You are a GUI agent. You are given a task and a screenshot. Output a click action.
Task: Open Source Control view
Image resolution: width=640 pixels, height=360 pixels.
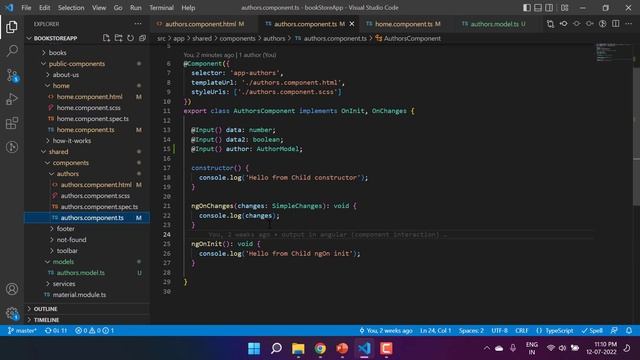point(12,75)
